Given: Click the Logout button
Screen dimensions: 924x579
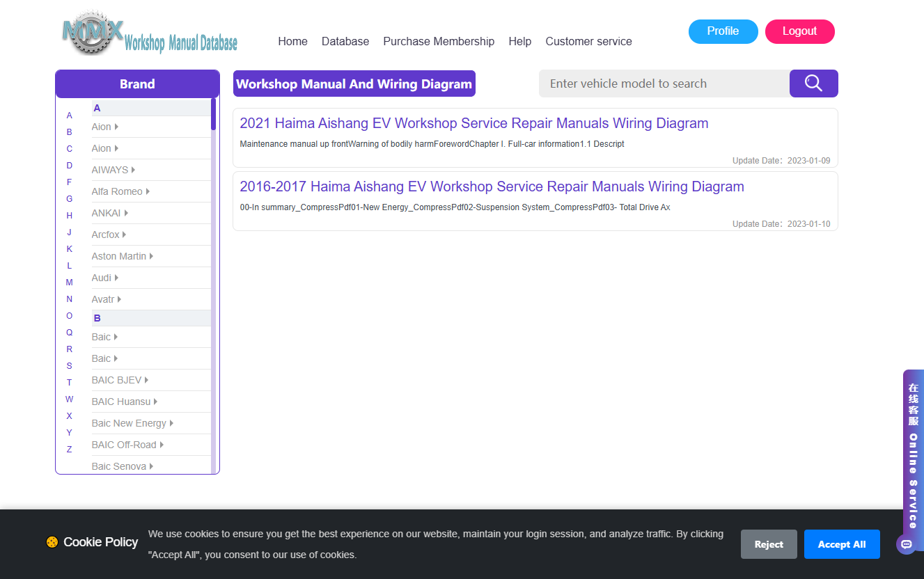Looking at the screenshot, I should 799,31.
